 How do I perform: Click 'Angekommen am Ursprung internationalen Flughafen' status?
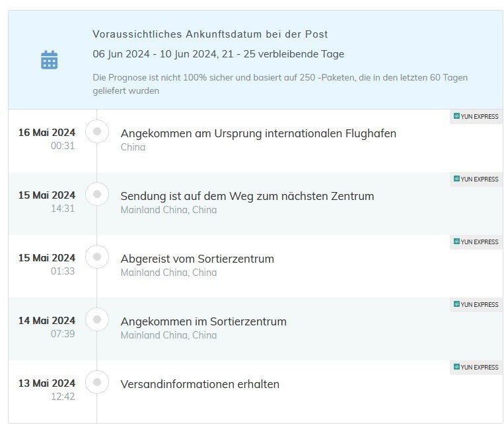(x=258, y=133)
